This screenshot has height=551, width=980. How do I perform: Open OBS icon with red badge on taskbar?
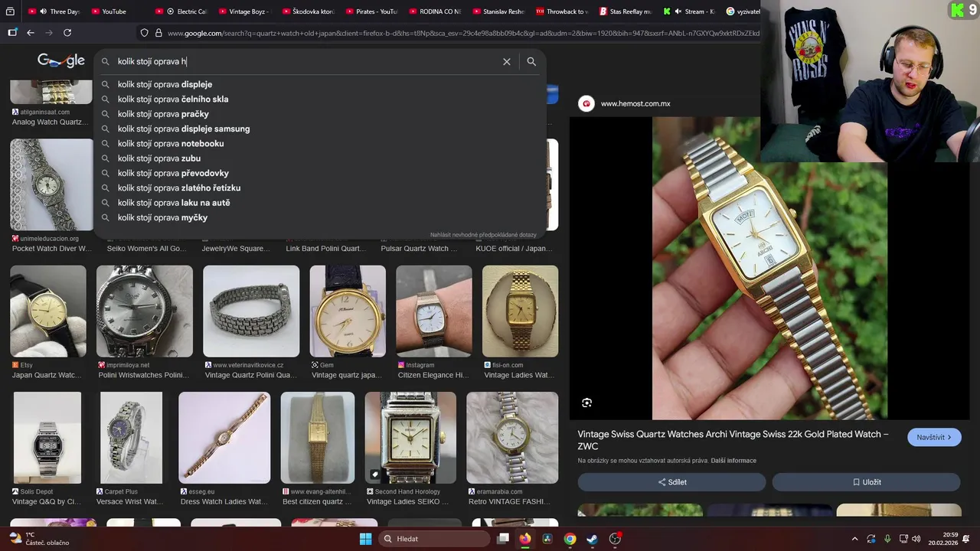615,539
